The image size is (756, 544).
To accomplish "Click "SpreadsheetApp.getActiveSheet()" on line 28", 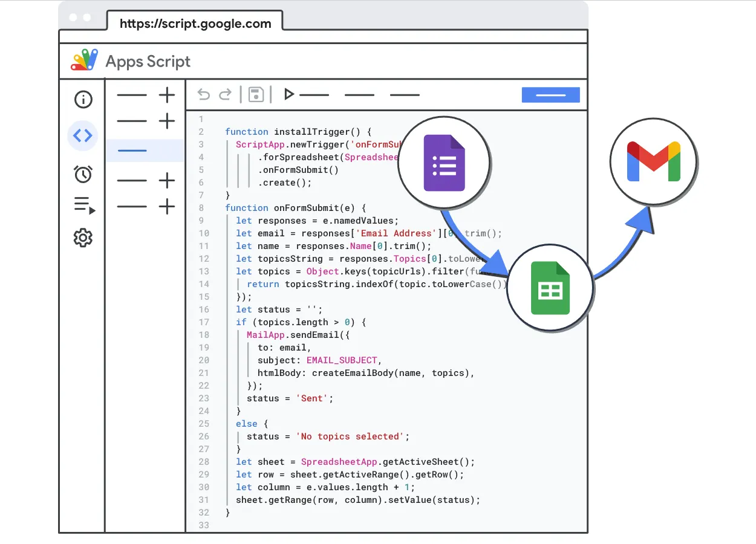I will [385, 462].
